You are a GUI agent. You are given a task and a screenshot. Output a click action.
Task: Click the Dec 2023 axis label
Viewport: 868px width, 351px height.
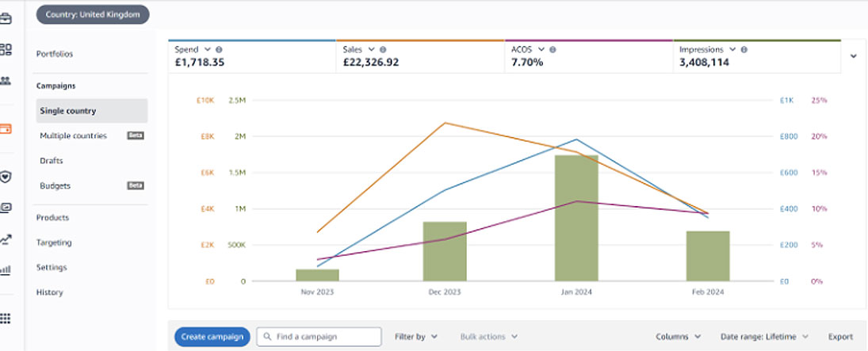(445, 292)
